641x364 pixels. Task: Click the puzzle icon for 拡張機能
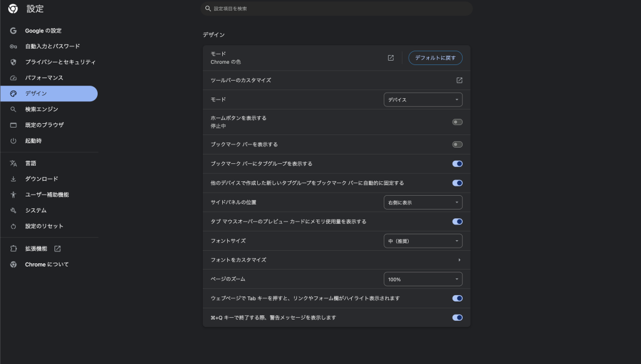click(x=13, y=248)
